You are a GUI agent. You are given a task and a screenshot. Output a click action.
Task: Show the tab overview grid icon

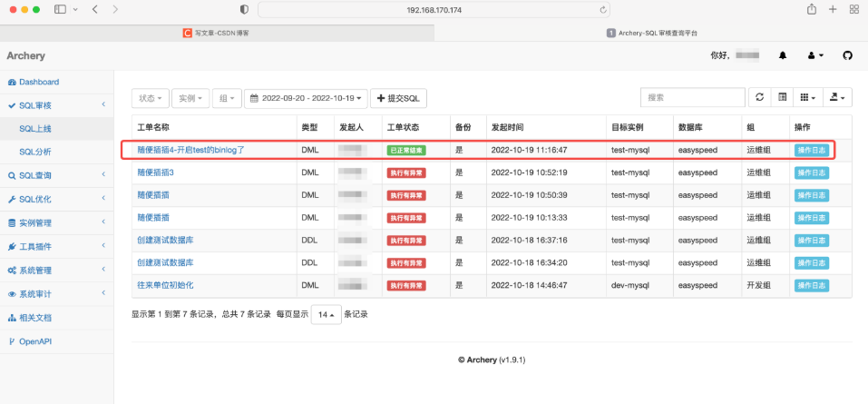click(x=853, y=9)
